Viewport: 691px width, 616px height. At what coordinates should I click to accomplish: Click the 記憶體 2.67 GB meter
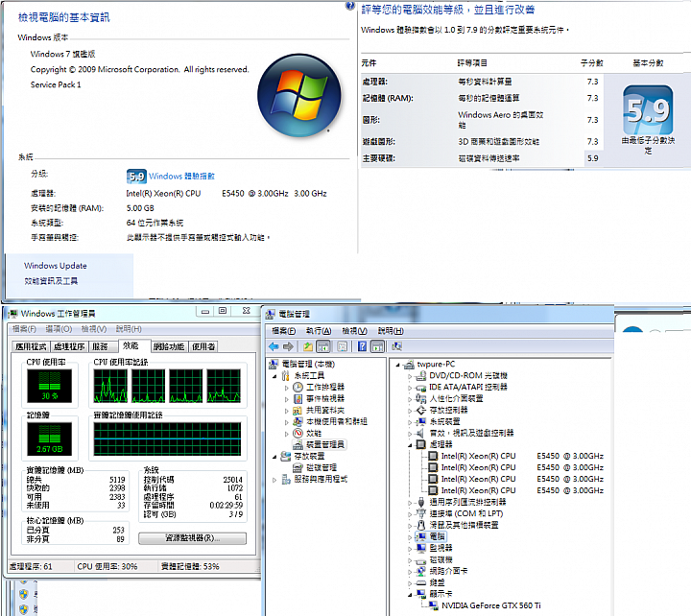pos(49,438)
